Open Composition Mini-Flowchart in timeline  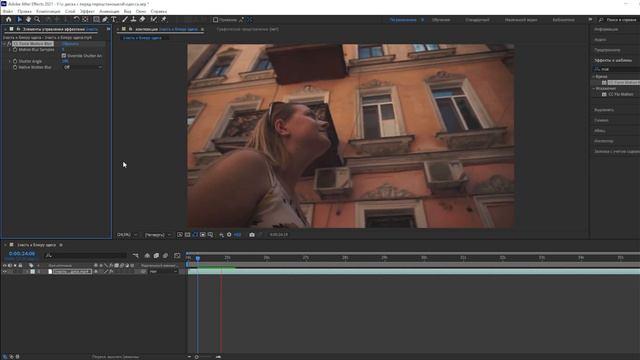click(136, 256)
